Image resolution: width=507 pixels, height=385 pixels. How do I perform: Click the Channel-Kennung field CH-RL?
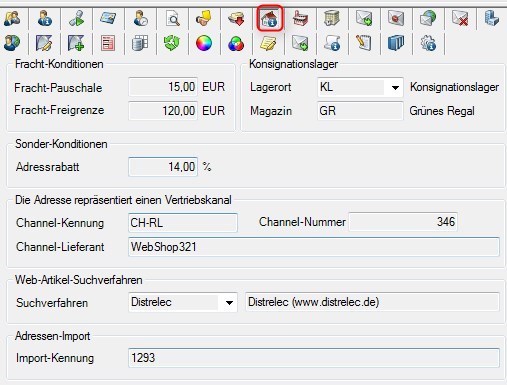coord(183,223)
